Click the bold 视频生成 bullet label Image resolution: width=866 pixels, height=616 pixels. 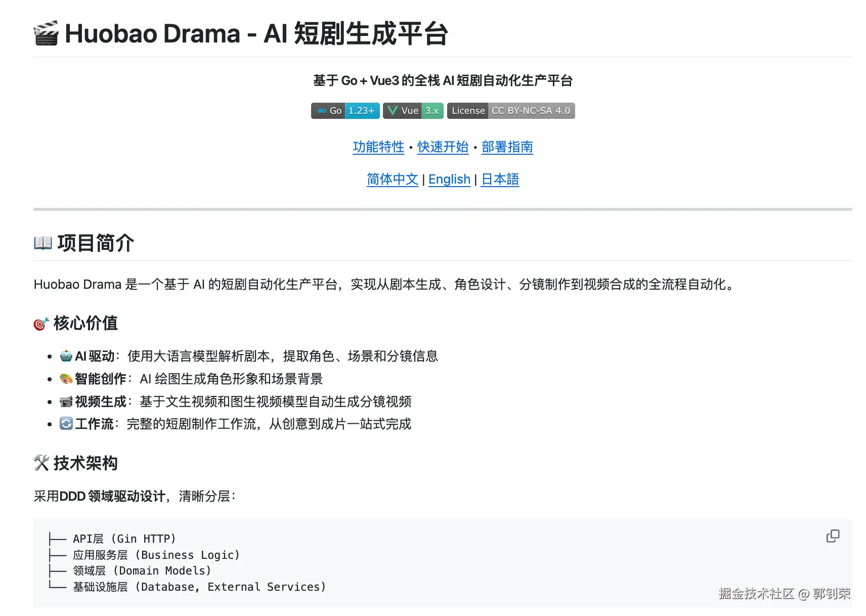[x=101, y=402]
